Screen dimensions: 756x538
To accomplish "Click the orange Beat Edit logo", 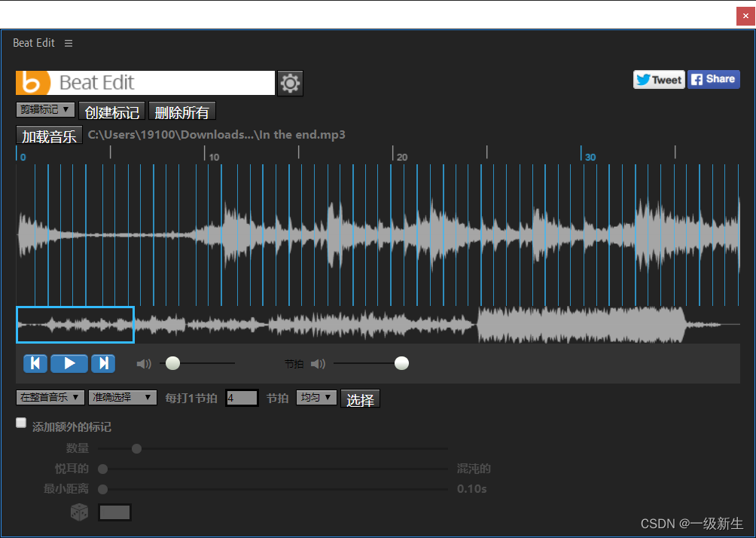I will click(x=33, y=83).
